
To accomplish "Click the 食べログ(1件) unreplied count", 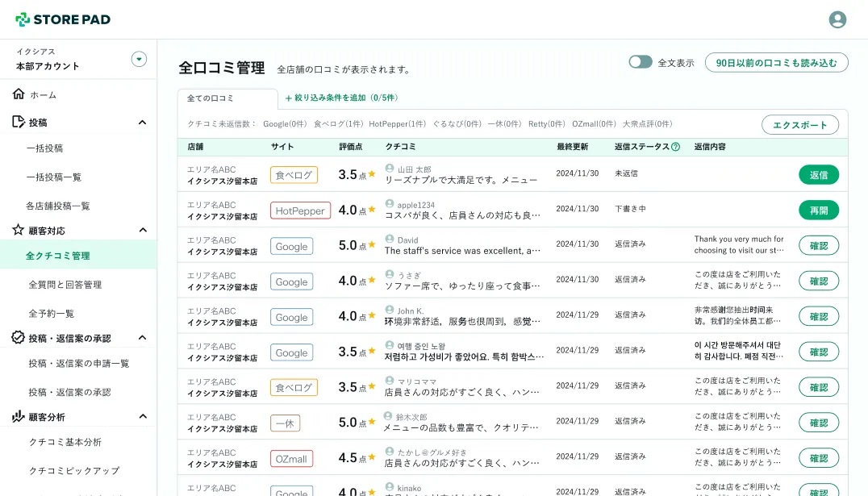I will click(x=338, y=124).
